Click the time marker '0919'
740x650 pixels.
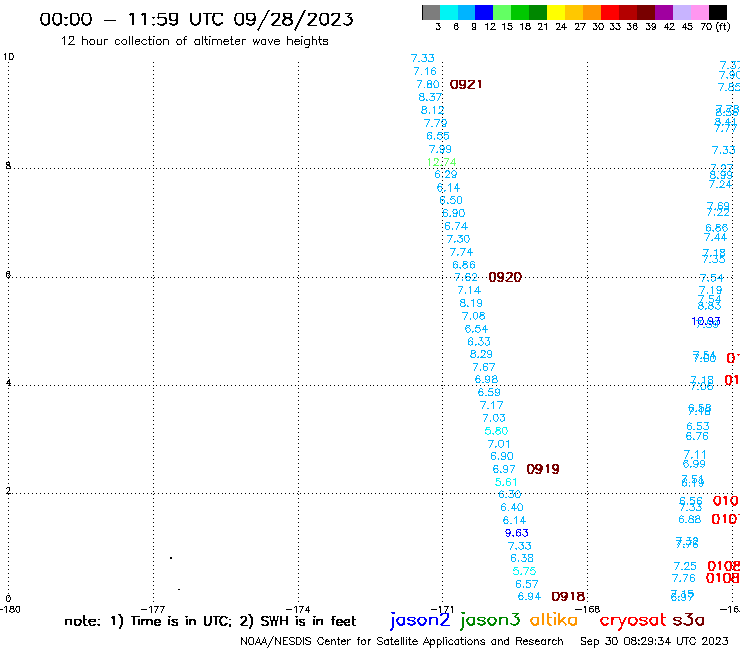pyautogui.click(x=543, y=469)
